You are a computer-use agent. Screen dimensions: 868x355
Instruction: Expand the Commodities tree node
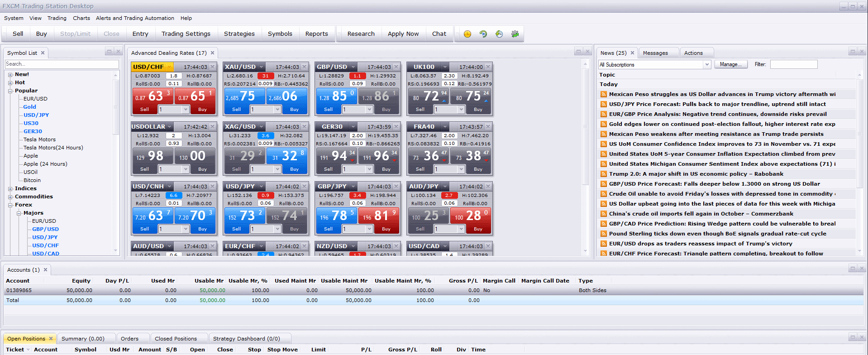(x=10, y=197)
